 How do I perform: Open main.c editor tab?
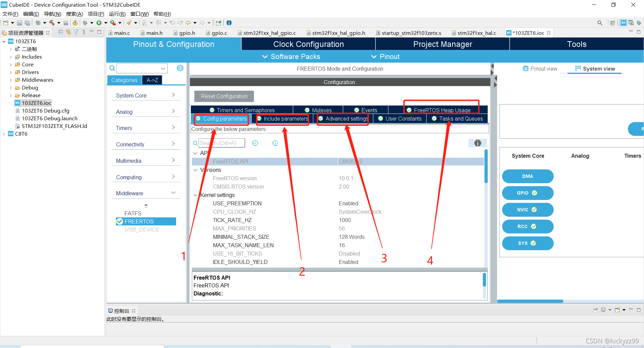tap(119, 33)
